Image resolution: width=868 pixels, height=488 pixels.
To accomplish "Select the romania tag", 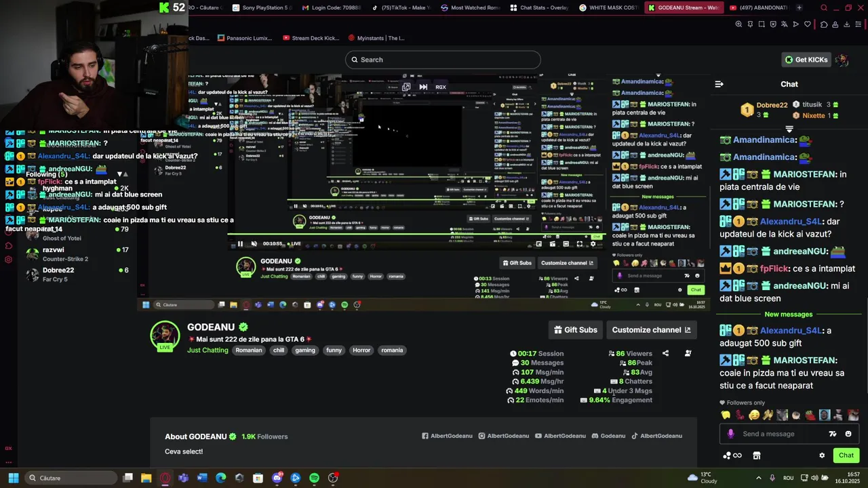I will [392, 350].
